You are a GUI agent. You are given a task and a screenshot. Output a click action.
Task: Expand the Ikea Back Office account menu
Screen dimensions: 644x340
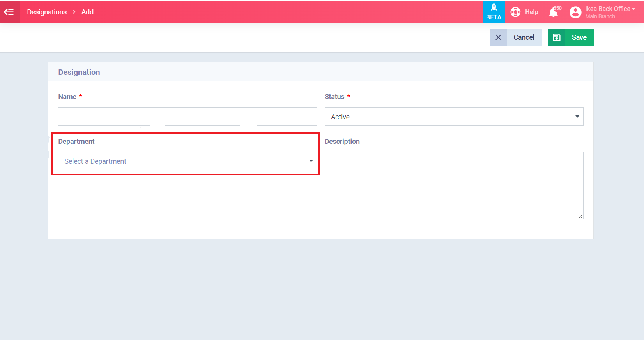610,9
